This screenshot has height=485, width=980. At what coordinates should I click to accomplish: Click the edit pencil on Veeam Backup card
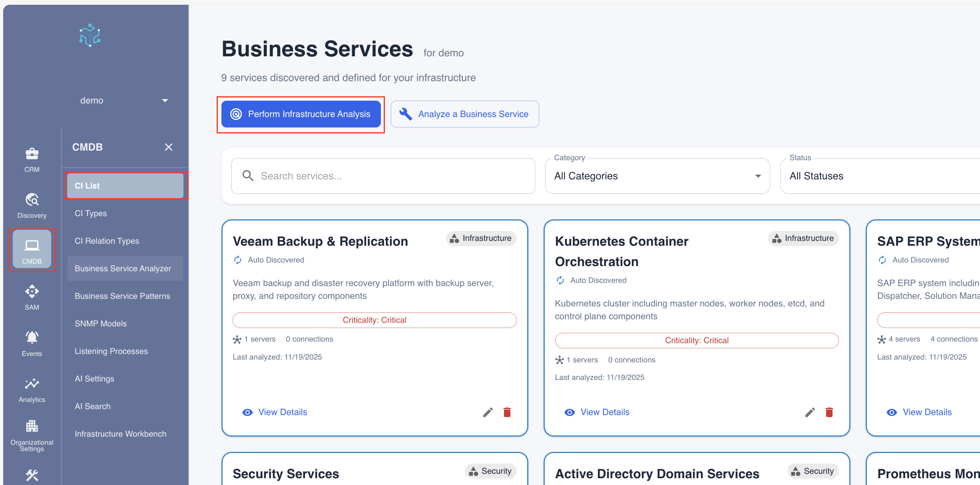tap(488, 412)
